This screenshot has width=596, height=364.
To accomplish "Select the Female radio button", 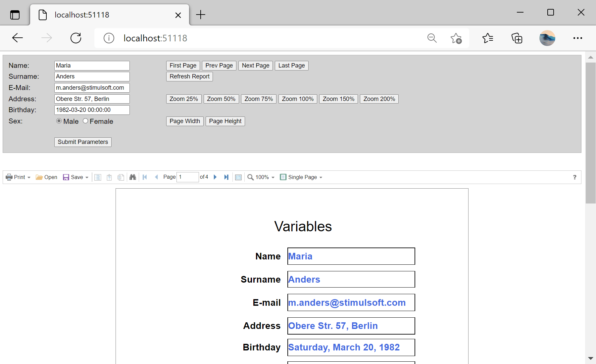I will coord(85,121).
